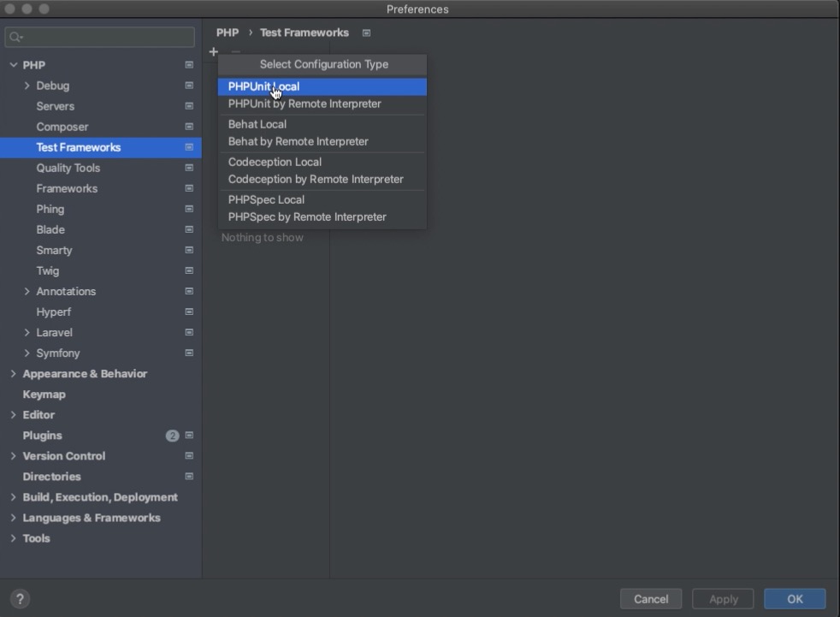840x617 pixels.
Task: Click the project-level icon beside Twig
Action: [x=189, y=270]
